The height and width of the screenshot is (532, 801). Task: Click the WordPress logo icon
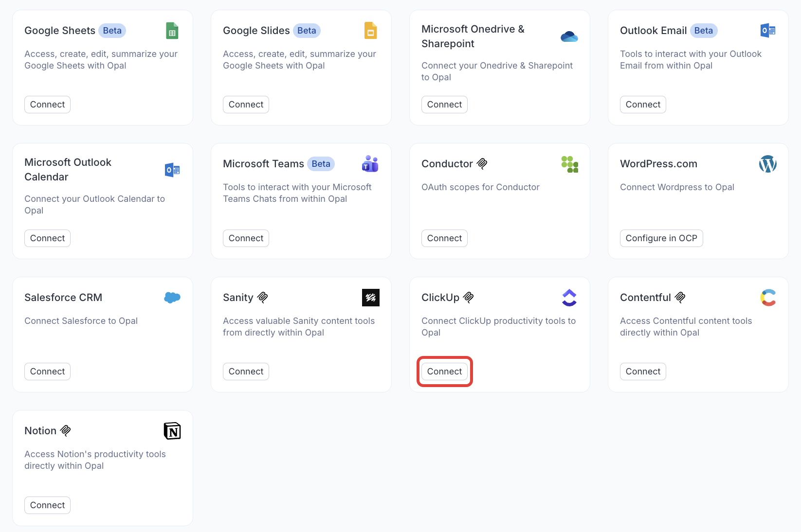pos(767,164)
